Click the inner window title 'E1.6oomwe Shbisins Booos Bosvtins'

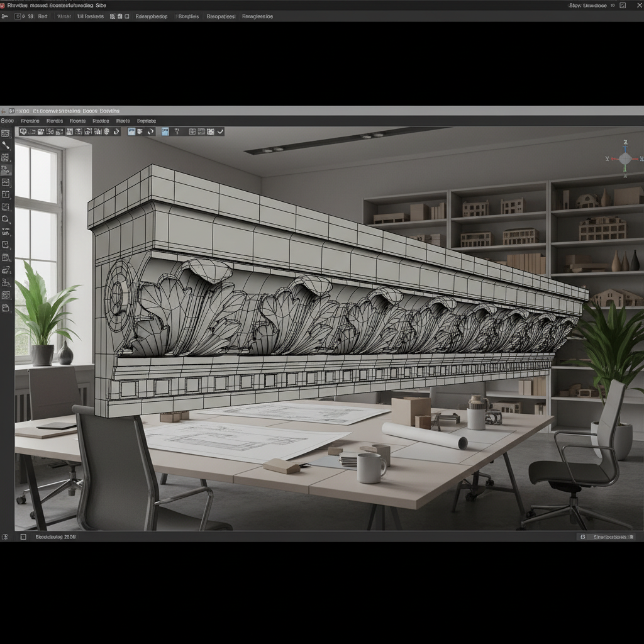pos(76,111)
